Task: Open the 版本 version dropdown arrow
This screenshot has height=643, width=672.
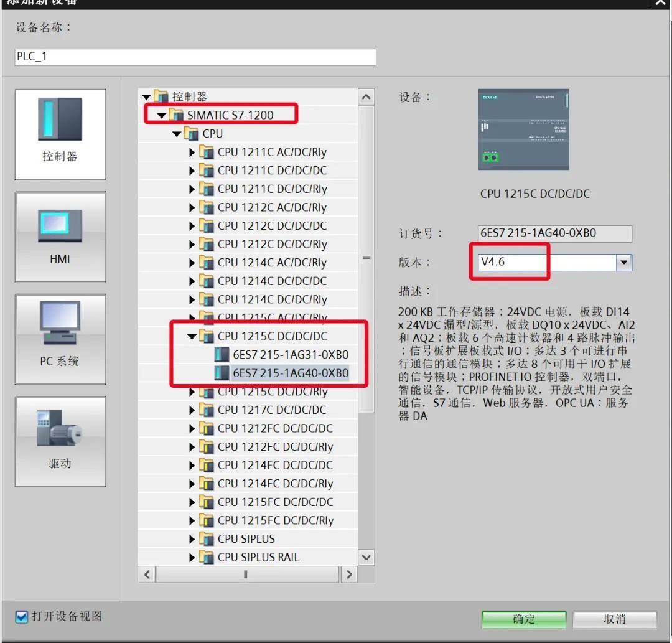Action: click(x=624, y=262)
